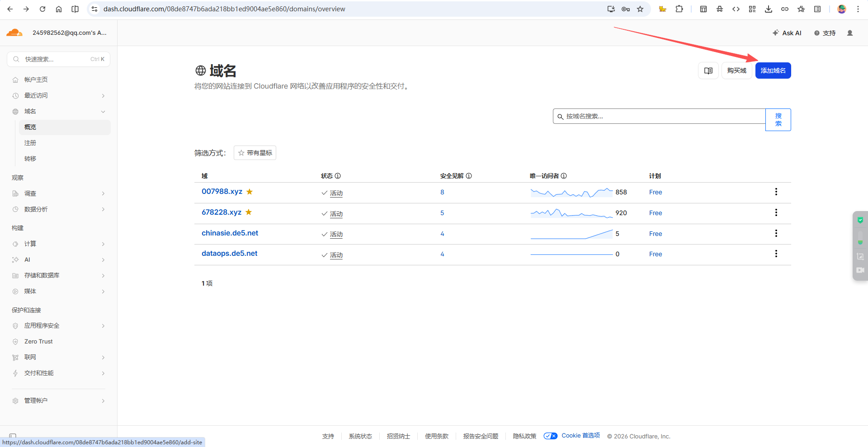The width and height of the screenshot is (868, 447).
Task: Expand the 存储和数据库 sidebar item
Action: [59, 275]
